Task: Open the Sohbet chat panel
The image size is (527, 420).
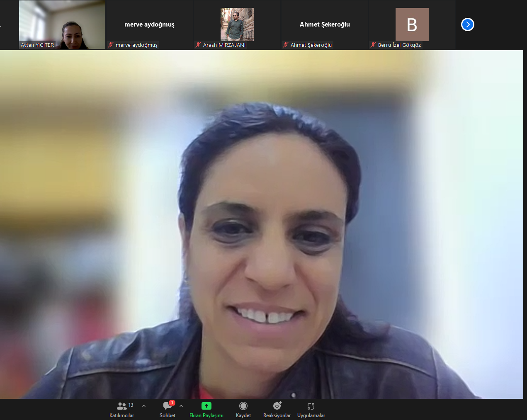Action: pyautogui.click(x=168, y=410)
